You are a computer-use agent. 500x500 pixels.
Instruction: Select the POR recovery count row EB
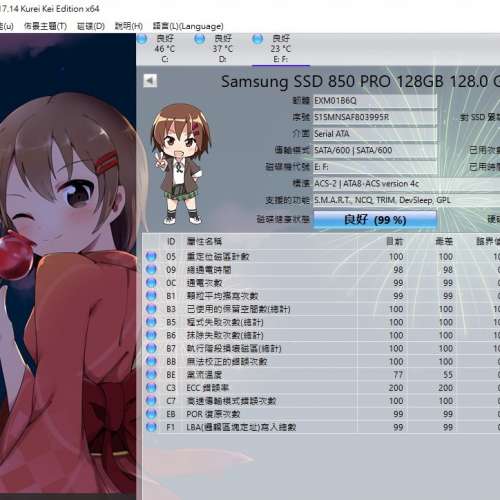click(x=322, y=414)
